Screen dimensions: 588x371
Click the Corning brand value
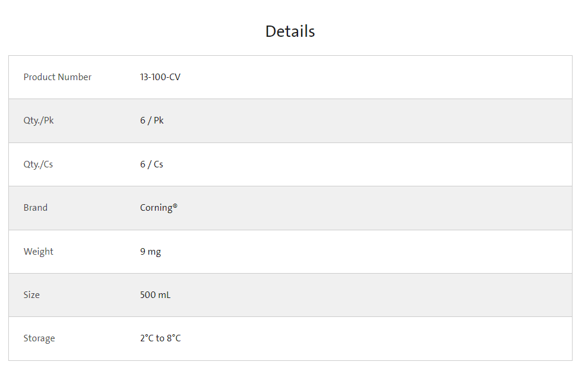tap(156, 208)
